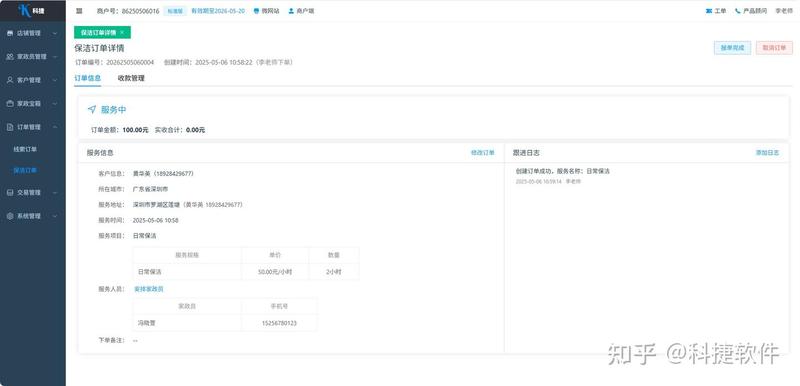Viewport: 800px width, 386px height.
Task: Click the service time 2025-05-06 10:58
Action: pyautogui.click(x=155, y=221)
